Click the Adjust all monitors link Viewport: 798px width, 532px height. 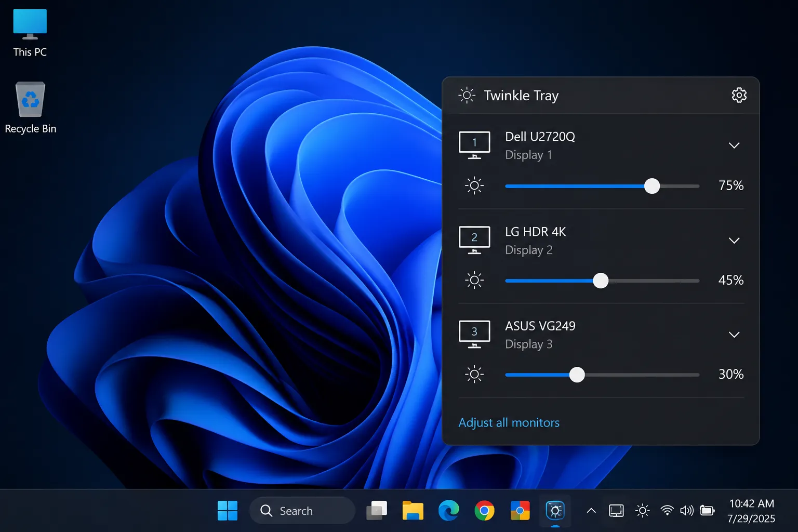[509, 423]
